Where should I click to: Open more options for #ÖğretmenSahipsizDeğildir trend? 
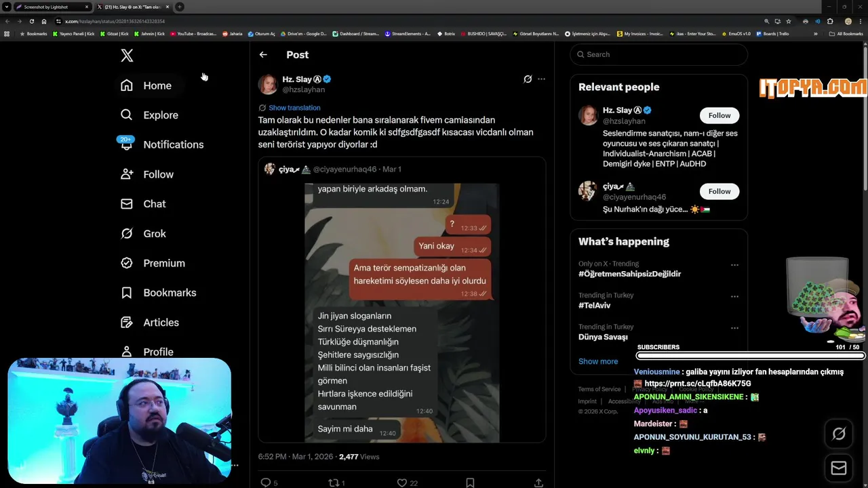(x=734, y=265)
